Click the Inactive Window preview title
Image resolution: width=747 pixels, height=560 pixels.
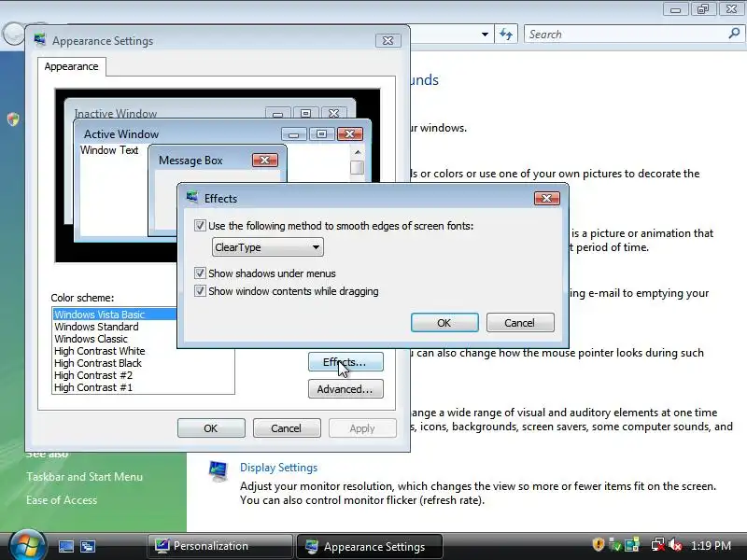tap(115, 113)
